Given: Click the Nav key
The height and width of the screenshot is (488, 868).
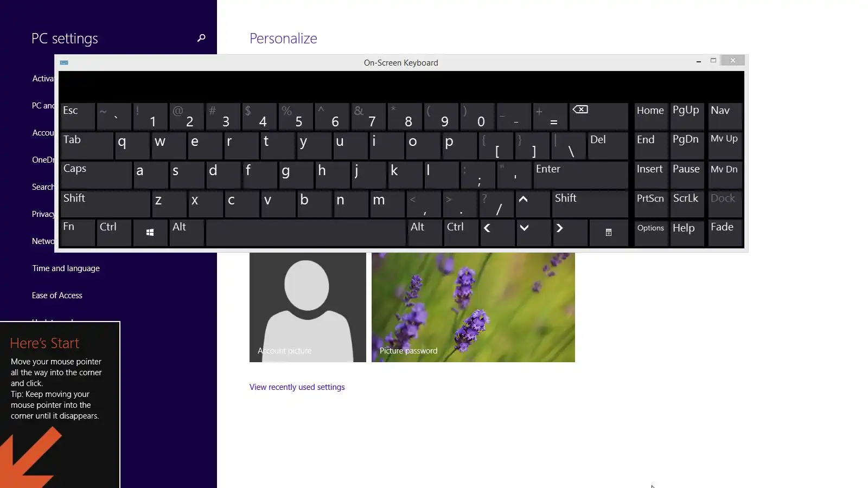Looking at the screenshot, I should click(725, 117).
